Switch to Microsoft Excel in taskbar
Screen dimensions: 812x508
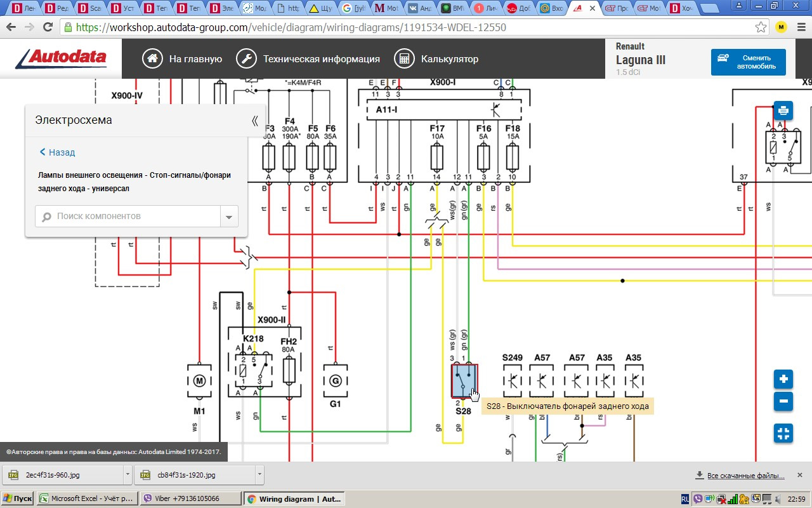click(x=87, y=498)
